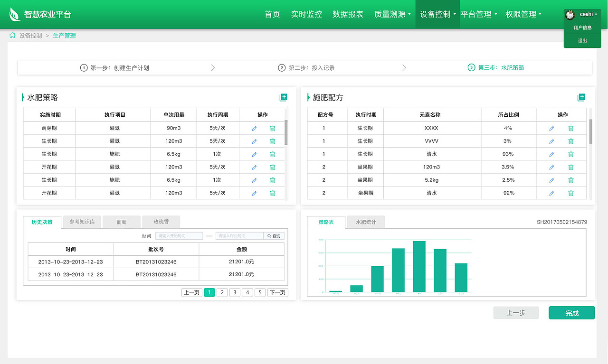The image size is (608, 364).
Task: Open 数据报表 in the navigation
Action: point(348,14)
